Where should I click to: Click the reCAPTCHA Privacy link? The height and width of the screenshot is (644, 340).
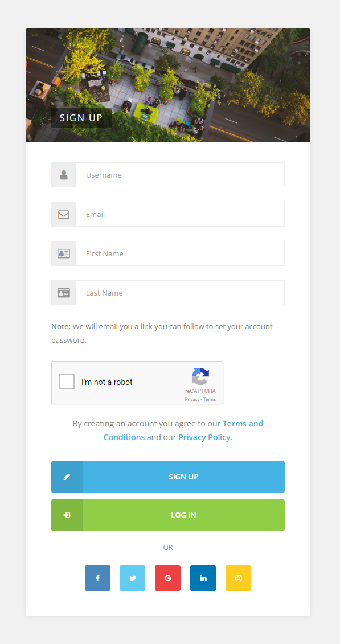[x=192, y=399]
